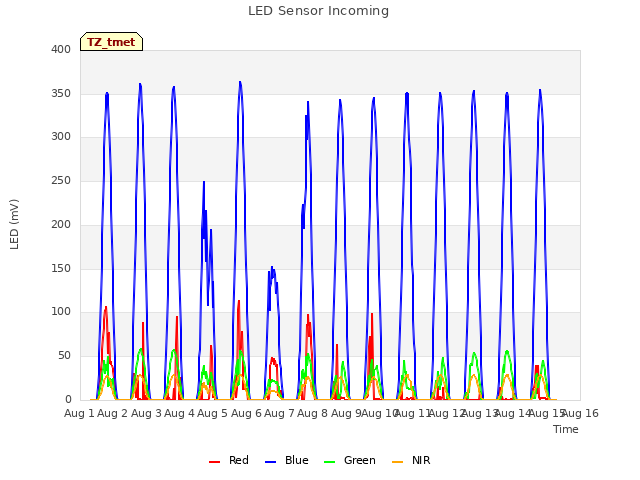Click the 'Aug 2' x-axis label

click(x=113, y=413)
